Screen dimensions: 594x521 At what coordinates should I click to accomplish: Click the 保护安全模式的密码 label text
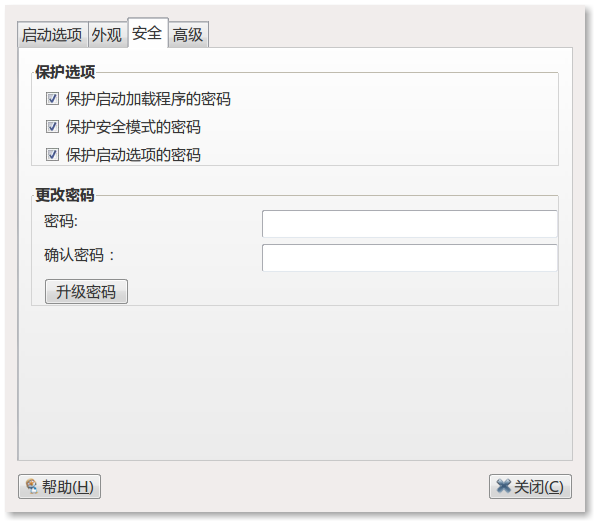coord(133,127)
